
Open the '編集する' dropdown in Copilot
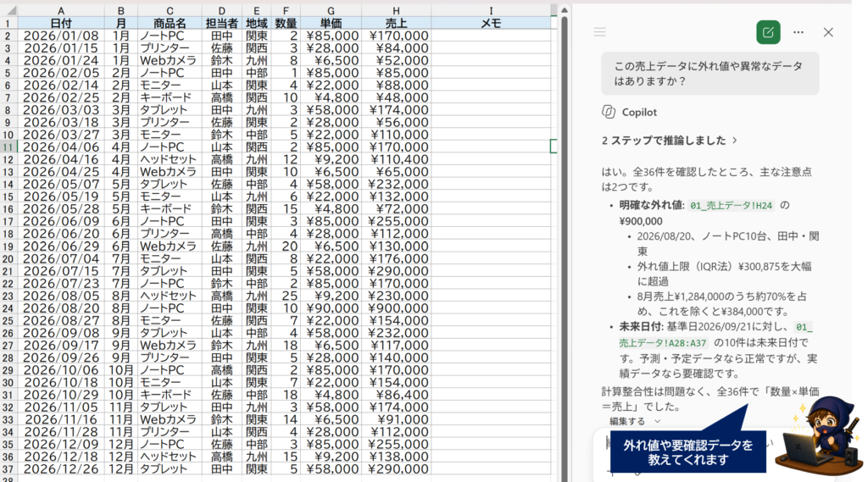pos(635,421)
